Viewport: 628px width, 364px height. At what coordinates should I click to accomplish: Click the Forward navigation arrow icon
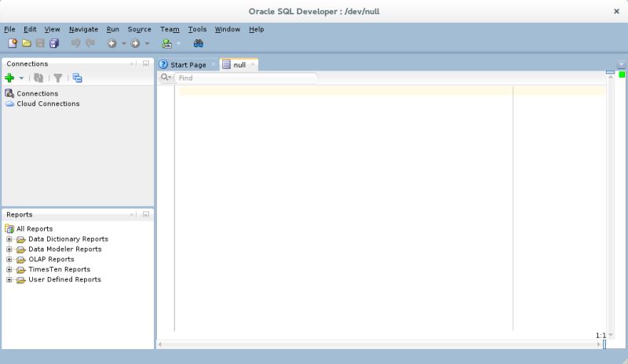pyautogui.click(x=135, y=43)
